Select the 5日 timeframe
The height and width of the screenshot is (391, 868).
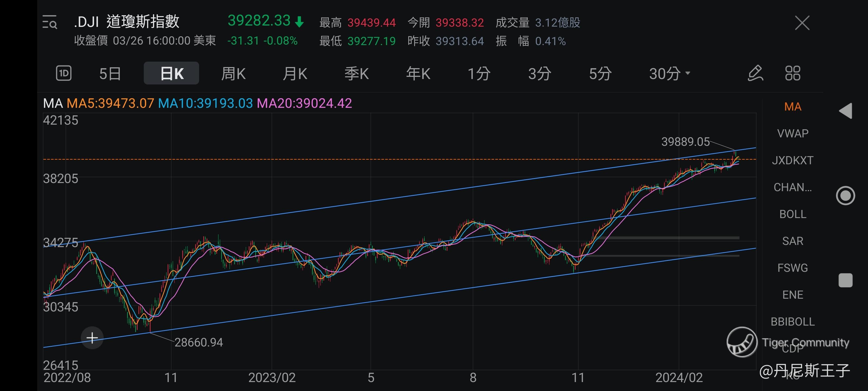110,74
